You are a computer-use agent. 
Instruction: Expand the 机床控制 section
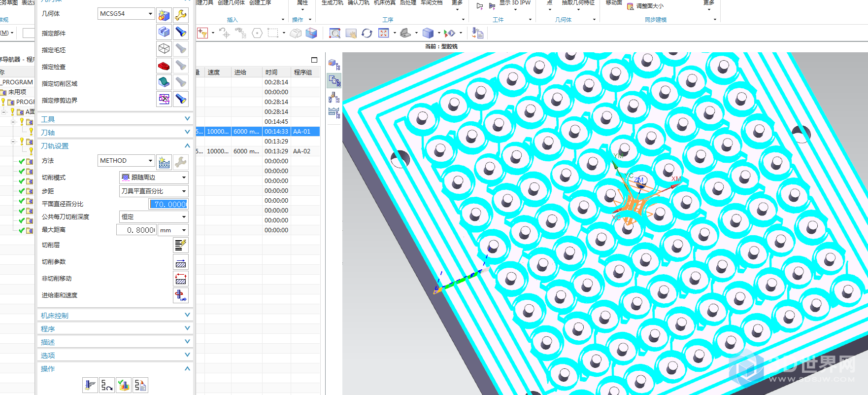coord(187,315)
